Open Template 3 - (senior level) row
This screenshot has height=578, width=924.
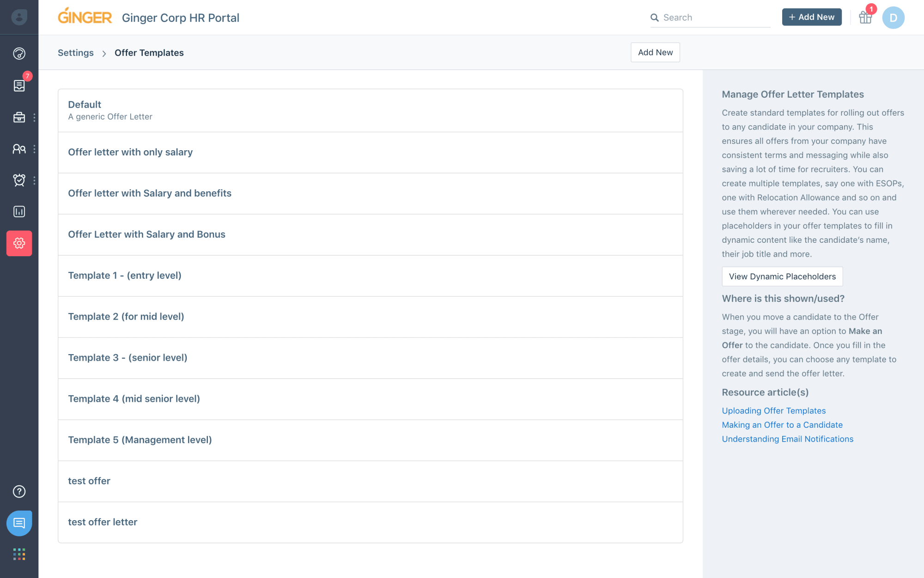[x=128, y=358]
